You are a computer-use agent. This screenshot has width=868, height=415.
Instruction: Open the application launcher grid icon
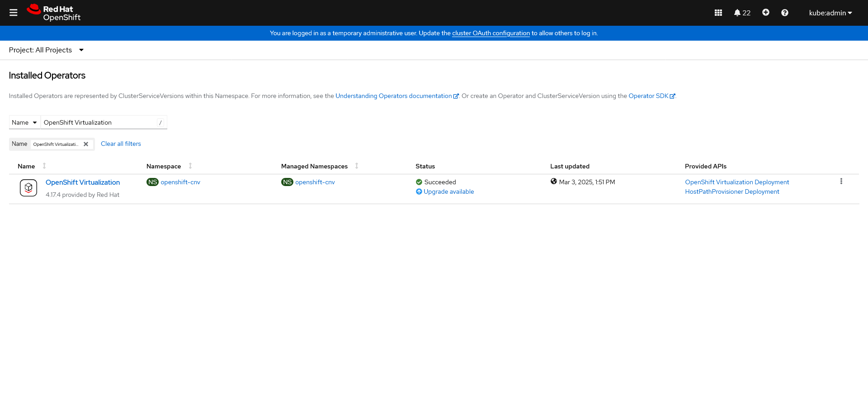[x=718, y=13]
